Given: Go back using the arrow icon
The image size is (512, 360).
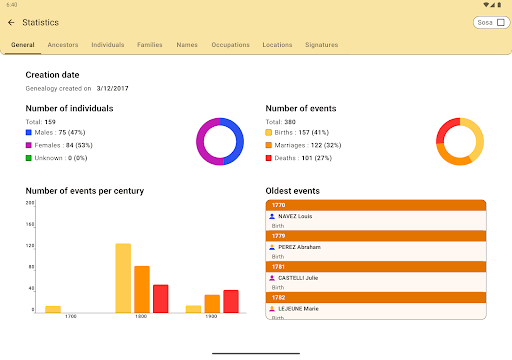Looking at the screenshot, I should click(11, 22).
